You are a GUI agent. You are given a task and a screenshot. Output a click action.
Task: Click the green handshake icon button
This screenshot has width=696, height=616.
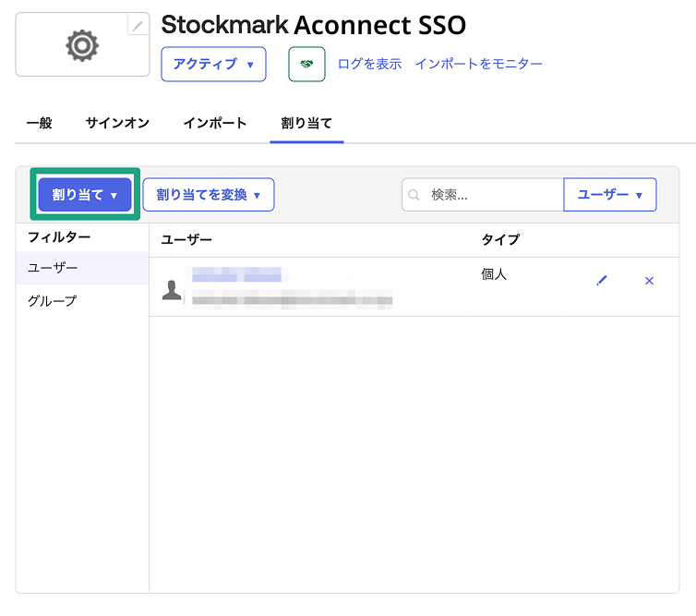coord(306,64)
